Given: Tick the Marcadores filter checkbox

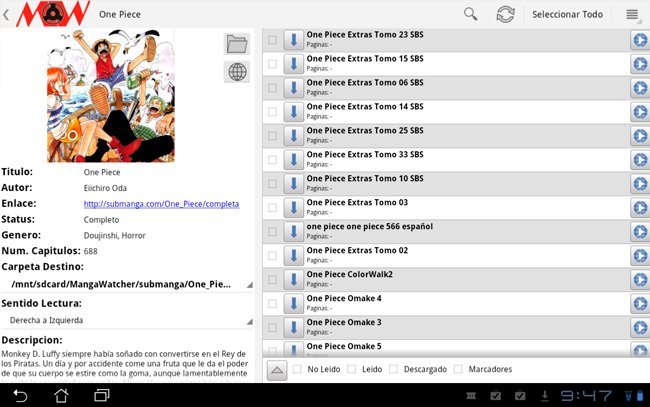Looking at the screenshot, I should [x=458, y=369].
